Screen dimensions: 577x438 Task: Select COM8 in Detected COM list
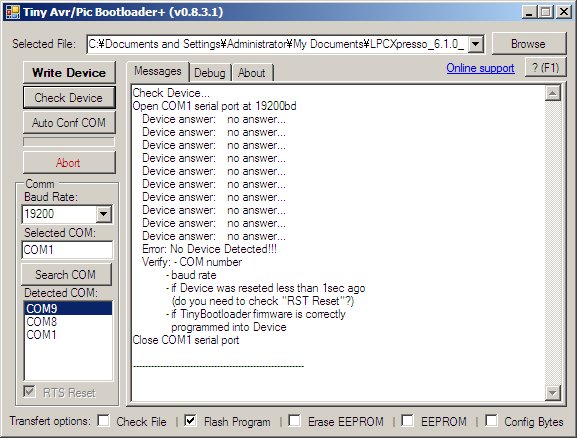coord(42,322)
